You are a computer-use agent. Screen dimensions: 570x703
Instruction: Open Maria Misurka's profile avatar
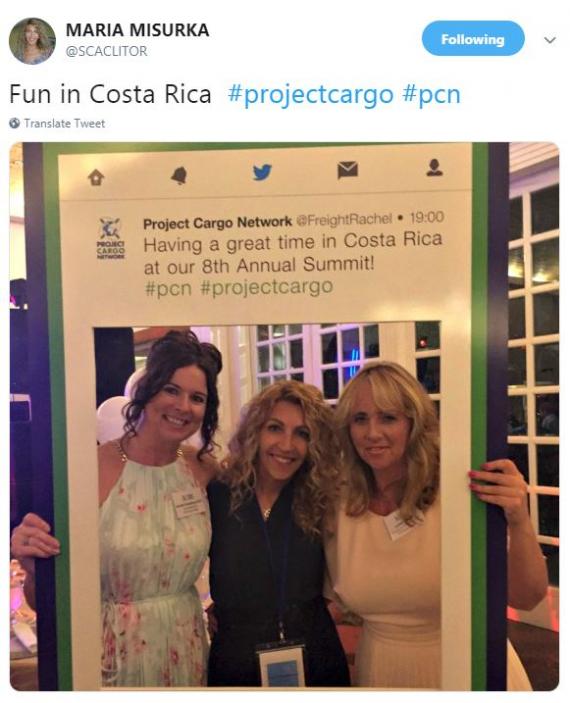click(32, 41)
